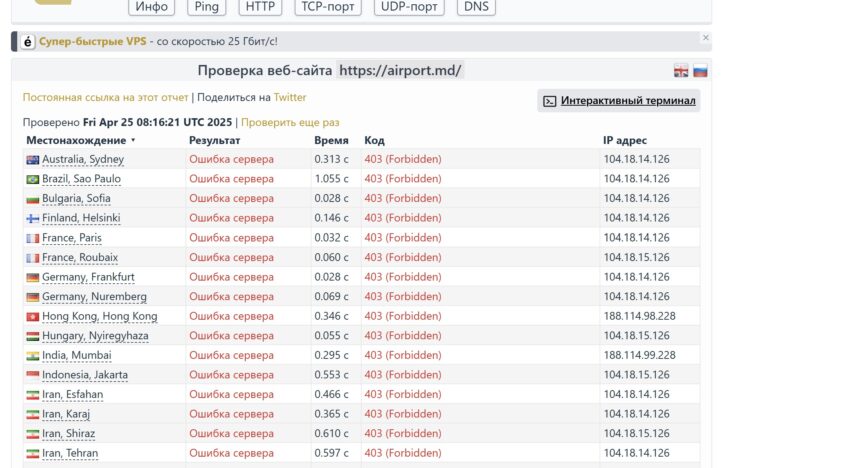The image size is (850, 468).
Task: Open the Ping check tab
Action: tap(207, 7)
